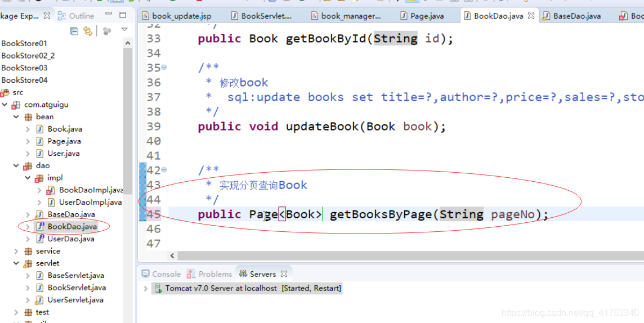Collapse the Javadoc fold at line 35

pyautogui.click(x=164, y=68)
